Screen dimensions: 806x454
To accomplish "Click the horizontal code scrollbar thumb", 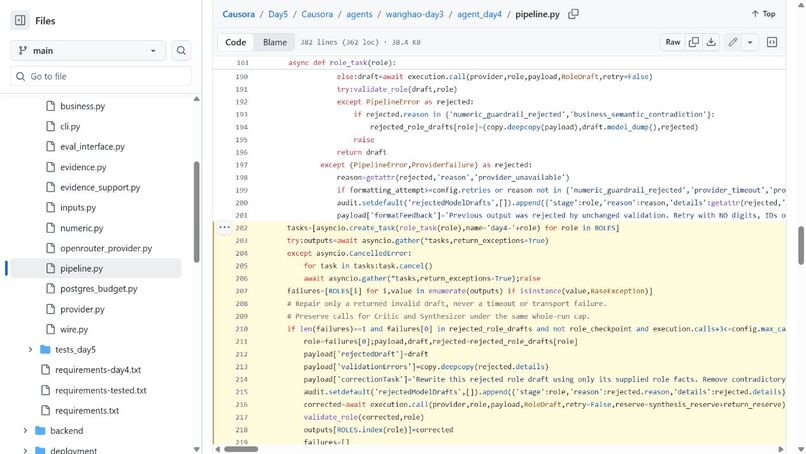I will [241, 449].
